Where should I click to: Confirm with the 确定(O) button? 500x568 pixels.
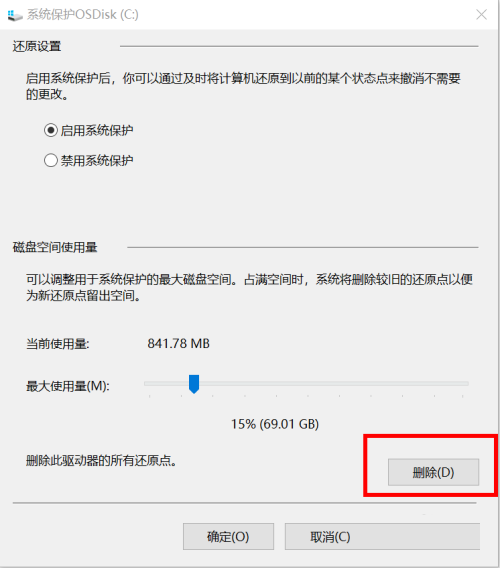[228, 536]
